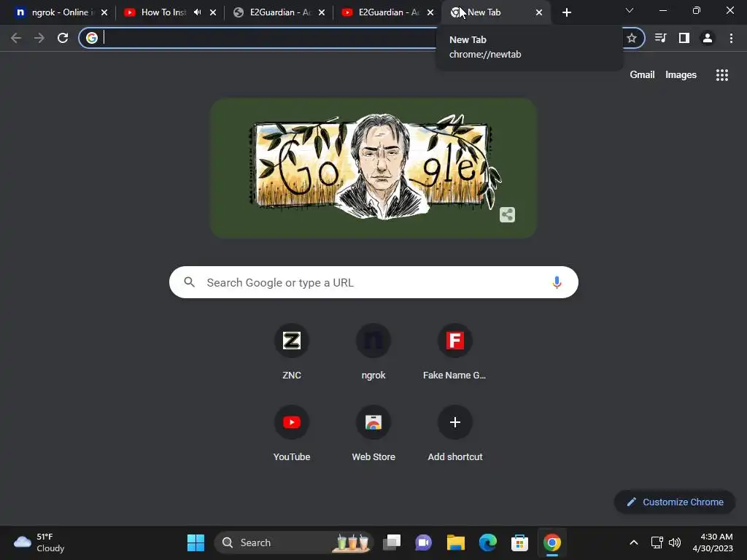Screen dimensions: 747x560
Task: Open the Web Store shortcut
Action: pyautogui.click(x=373, y=433)
